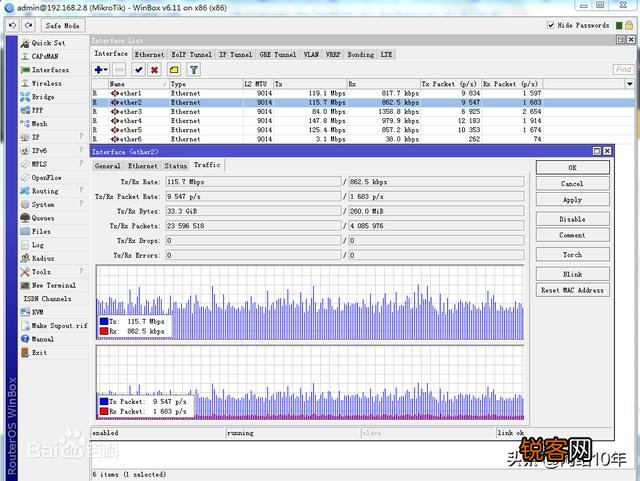The image size is (640, 481).
Task: Open Queues from the sidebar
Action: tap(42, 218)
